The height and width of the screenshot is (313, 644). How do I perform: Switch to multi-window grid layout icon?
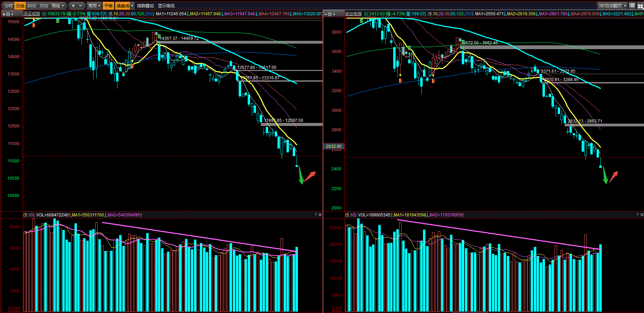(640, 6)
